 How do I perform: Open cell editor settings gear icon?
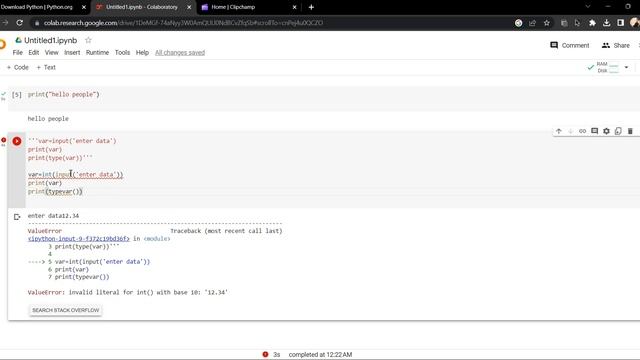pos(606,131)
